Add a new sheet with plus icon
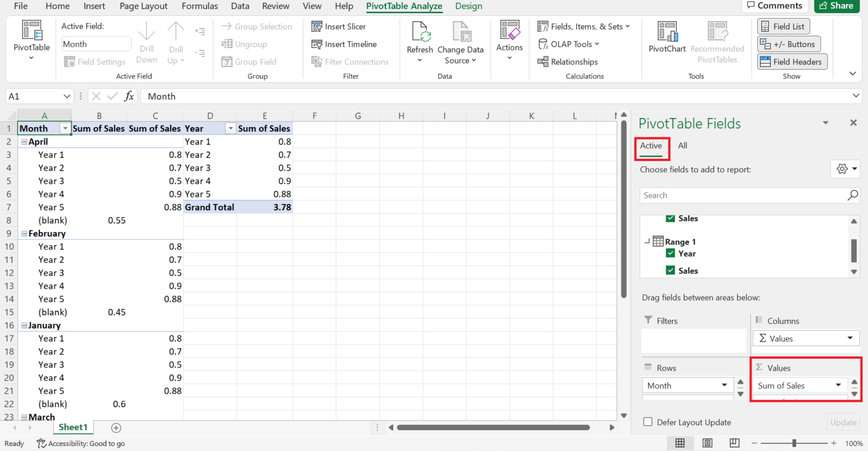This screenshot has height=451, width=868. pos(116,428)
